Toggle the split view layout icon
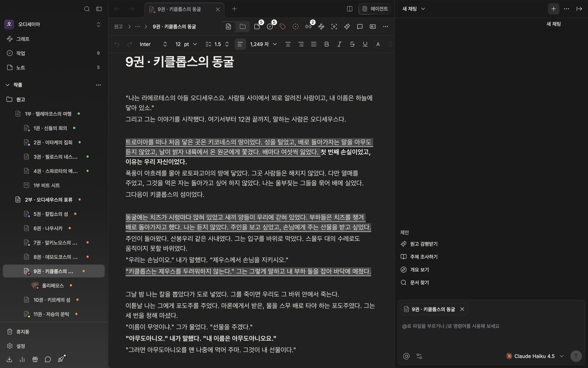The image size is (588, 368). point(350,9)
